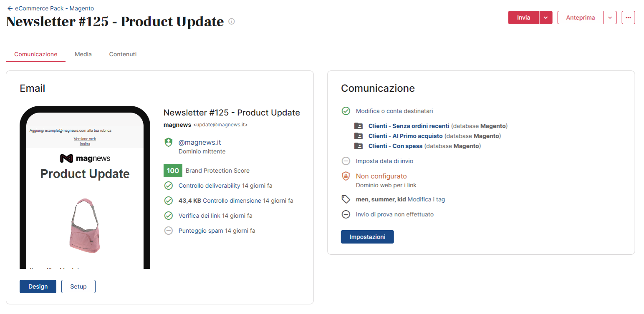Screen dimensions: 644x314
Task: Click the 'Non configurato' security lock icon
Action: click(346, 176)
